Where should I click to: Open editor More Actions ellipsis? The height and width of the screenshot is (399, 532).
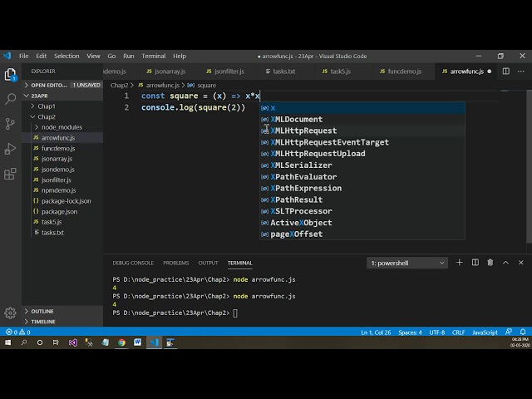coord(521,71)
